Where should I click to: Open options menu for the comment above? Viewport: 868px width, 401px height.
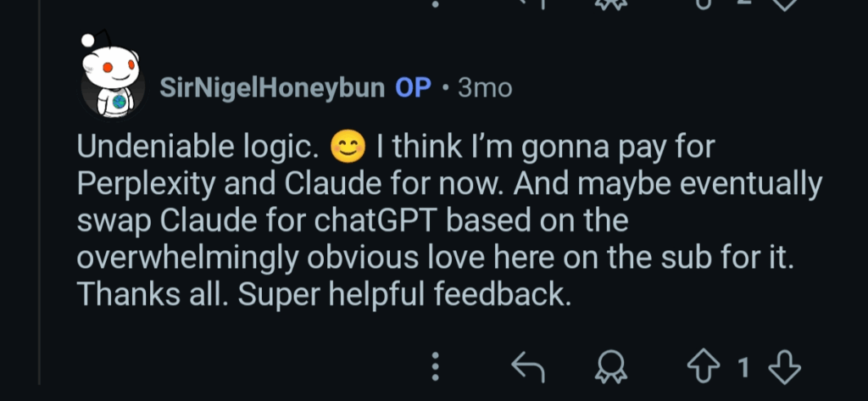pyautogui.click(x=436, y=3)
